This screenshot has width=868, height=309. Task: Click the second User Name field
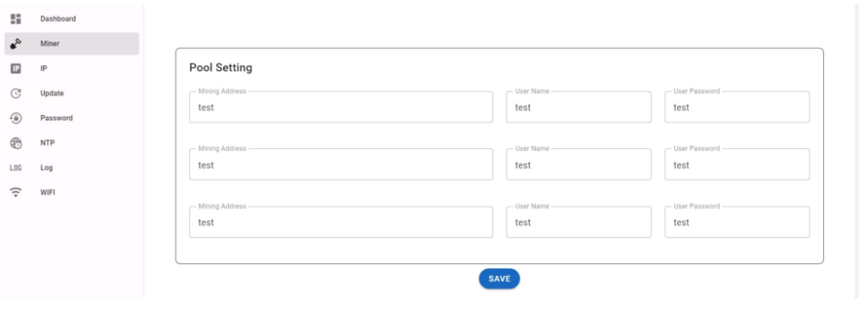[578, 164]
